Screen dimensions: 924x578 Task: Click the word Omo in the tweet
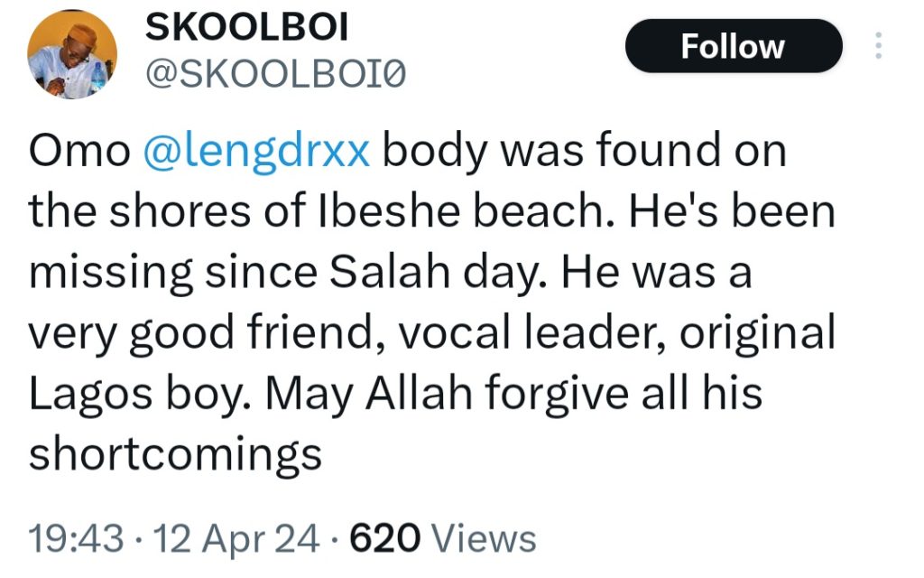pos(79,151)
